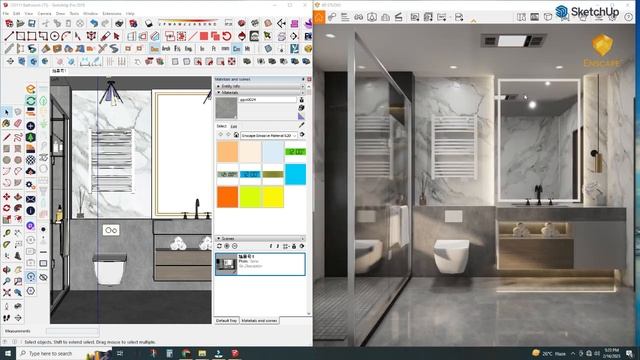Viewport: 640px width, 360px height.
Task: Open the File menu
Action: tap(6, 13)
